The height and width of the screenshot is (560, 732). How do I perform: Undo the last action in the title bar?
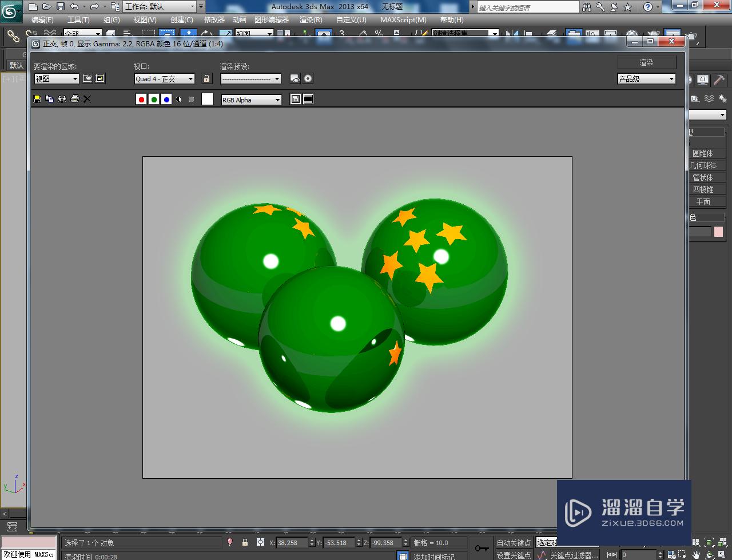click(x=74, y=7)
